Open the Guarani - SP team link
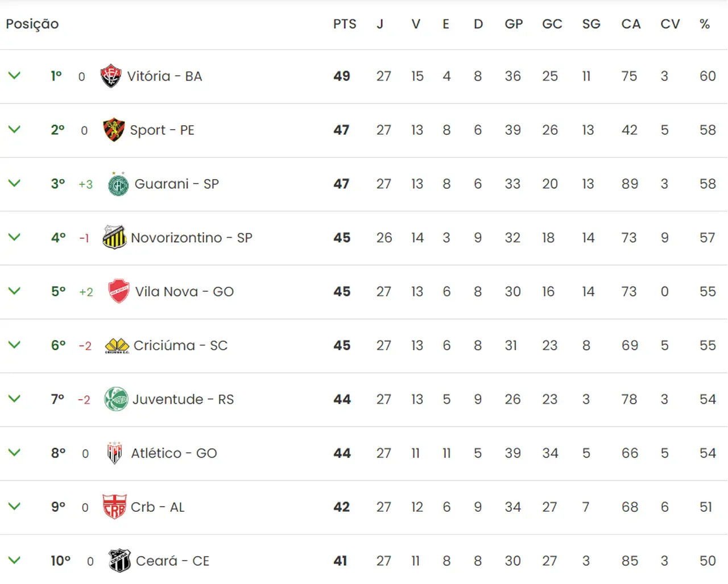728x584 pixels. click(176, 184)
